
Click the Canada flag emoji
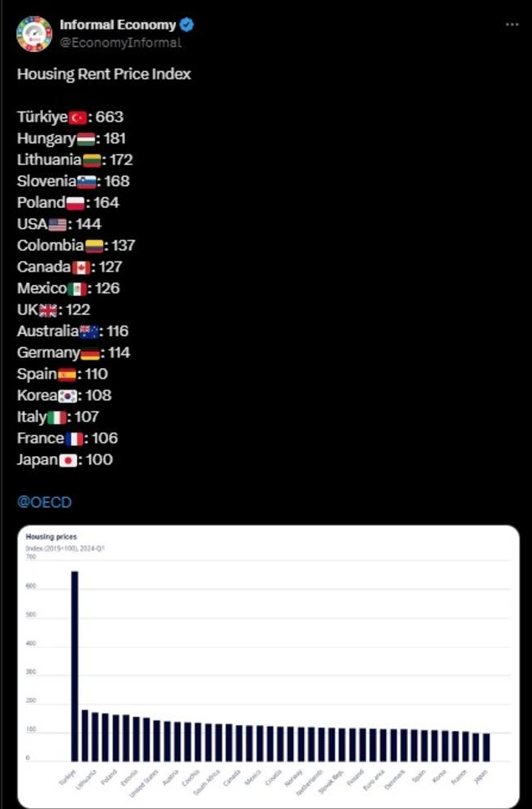point(81,267)
